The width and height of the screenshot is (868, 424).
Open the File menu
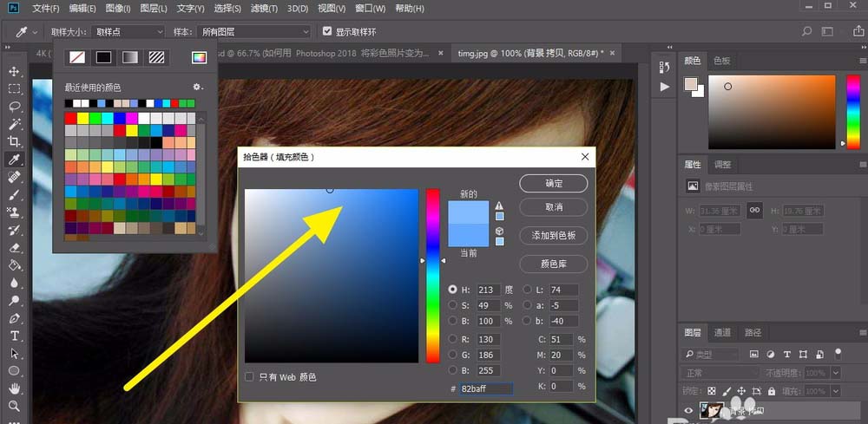(46, 9)
